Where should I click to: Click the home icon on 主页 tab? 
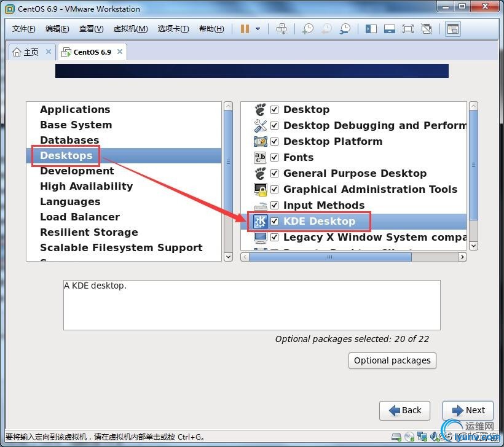pos(17,52)
